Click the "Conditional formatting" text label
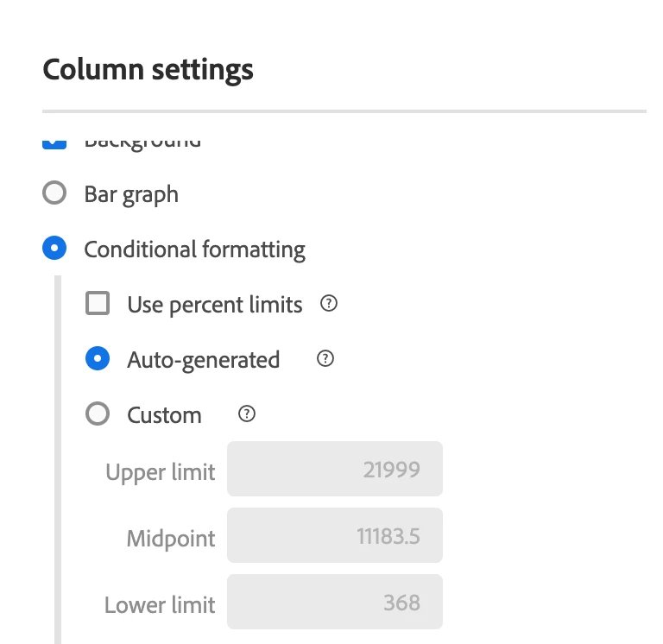Viewport: 663px width, 644px height. [194, 250]
